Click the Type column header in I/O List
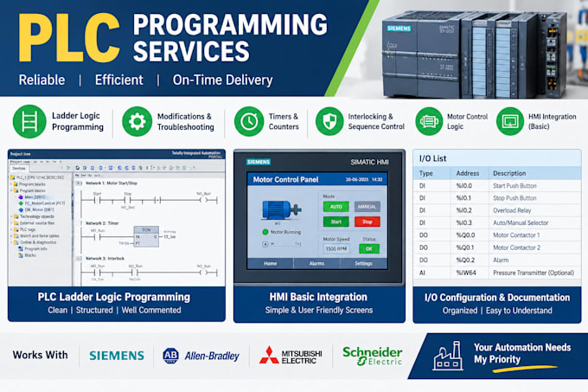588x392 pixels. pos(426,173)
